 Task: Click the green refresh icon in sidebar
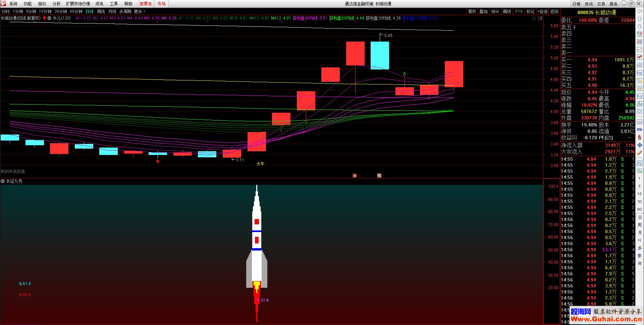[x=640, y=171]
